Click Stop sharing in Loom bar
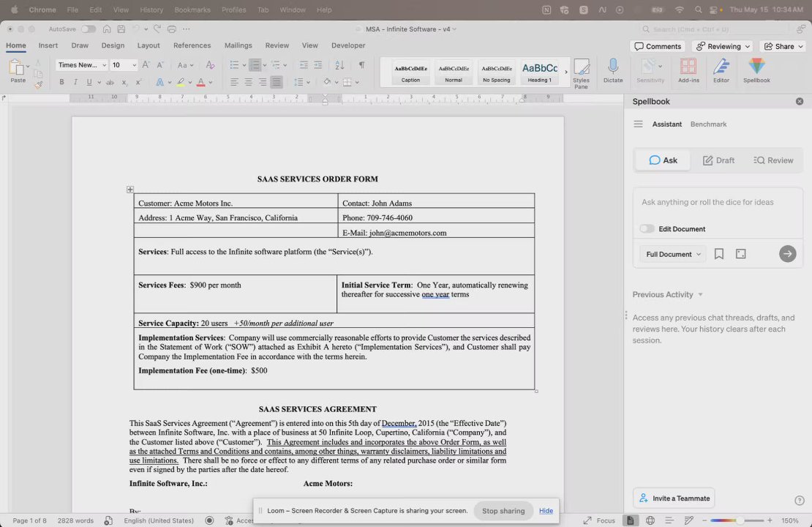Screen dimensions: 812x527 [503, 510]
